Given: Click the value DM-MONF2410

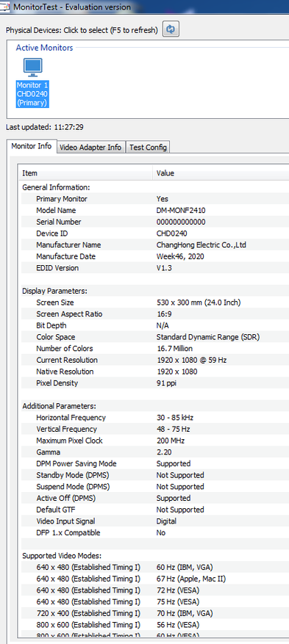Looking at the screenshot, I should click(x=181, y=210).
